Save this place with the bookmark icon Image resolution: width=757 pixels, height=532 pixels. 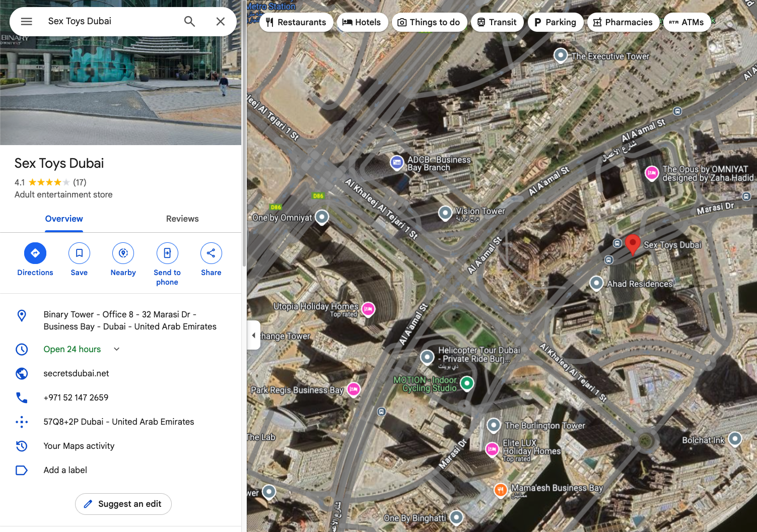(x=79, y=253)
